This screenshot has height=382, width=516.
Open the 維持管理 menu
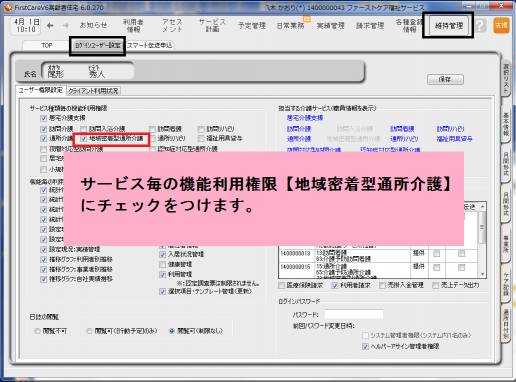(448, 26)
